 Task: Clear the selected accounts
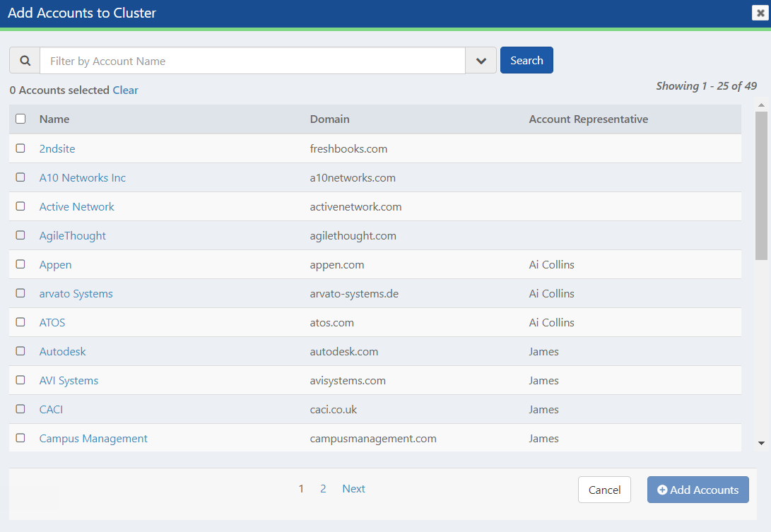pos(125,90)
